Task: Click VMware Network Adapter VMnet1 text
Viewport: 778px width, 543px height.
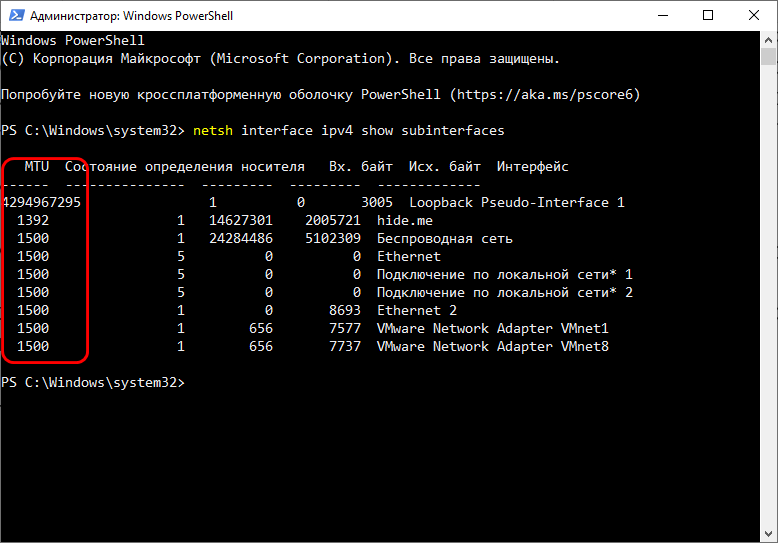Action: [492, 329]
